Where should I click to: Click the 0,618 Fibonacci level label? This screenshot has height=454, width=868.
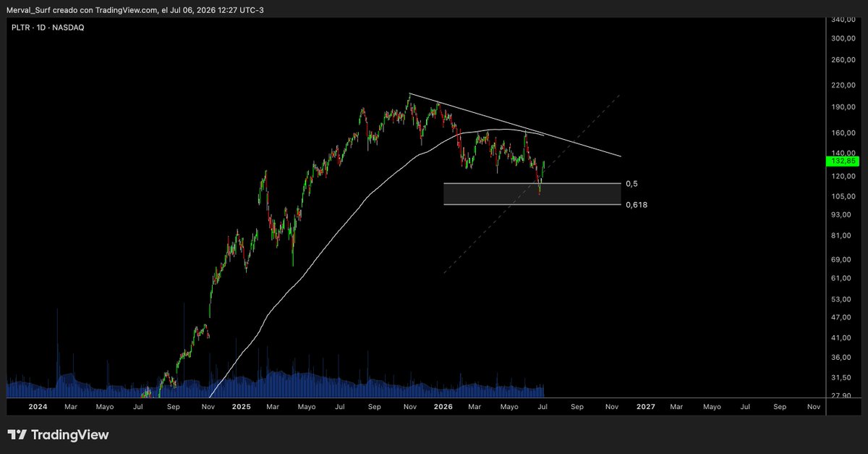[x=637, y=205]
